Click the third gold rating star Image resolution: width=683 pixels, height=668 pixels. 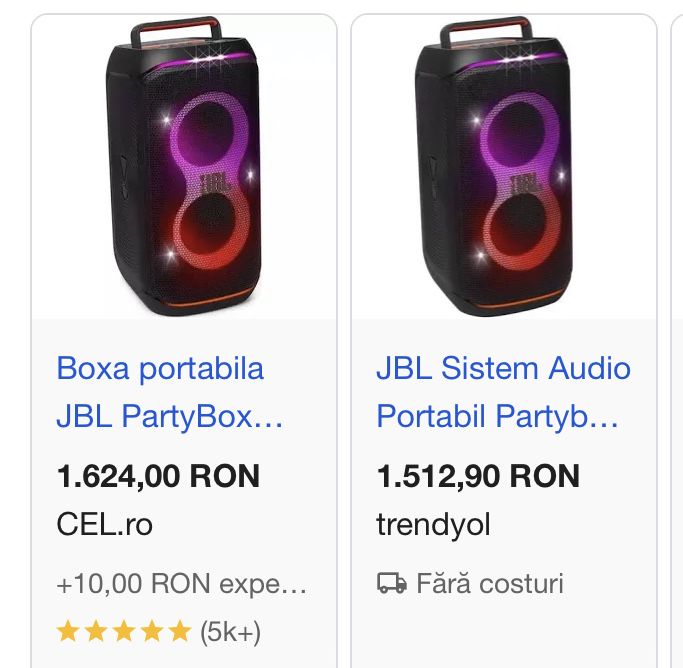(x=123, y=631)
